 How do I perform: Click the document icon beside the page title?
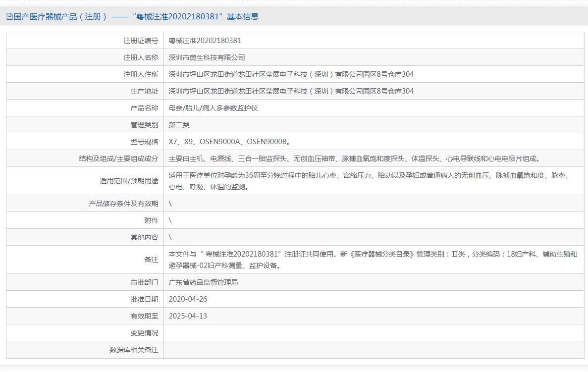coord(9,16)
